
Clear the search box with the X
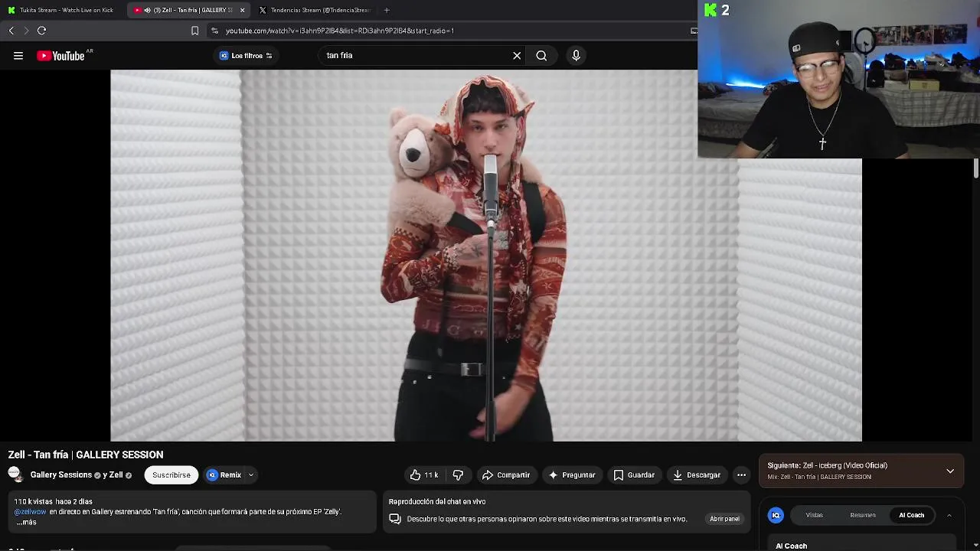[x=517, y=56]
